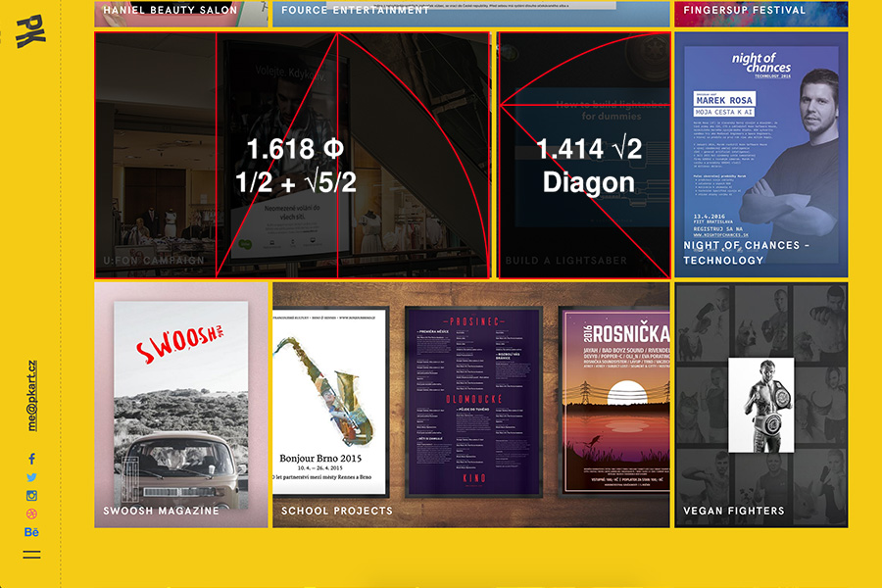The width and height of the screenshot is (882, 588).
Task: Open the Swoosh Magazine project tile
Action: 180,405
